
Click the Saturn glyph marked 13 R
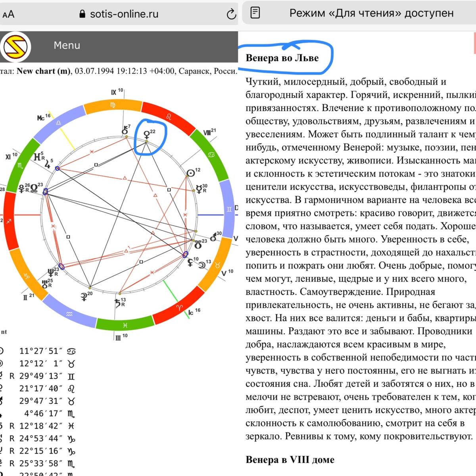coord(117,303)
